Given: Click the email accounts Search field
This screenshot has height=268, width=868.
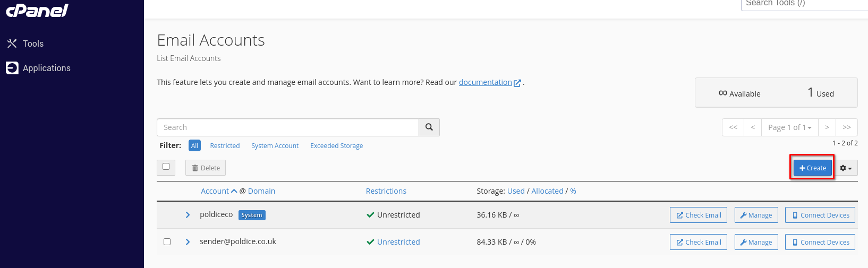Looking at the screenshot, I should point(288,127).
